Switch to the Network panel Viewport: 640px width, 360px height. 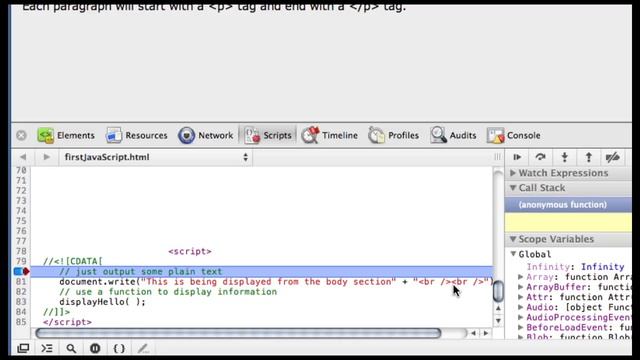(206, 135)
